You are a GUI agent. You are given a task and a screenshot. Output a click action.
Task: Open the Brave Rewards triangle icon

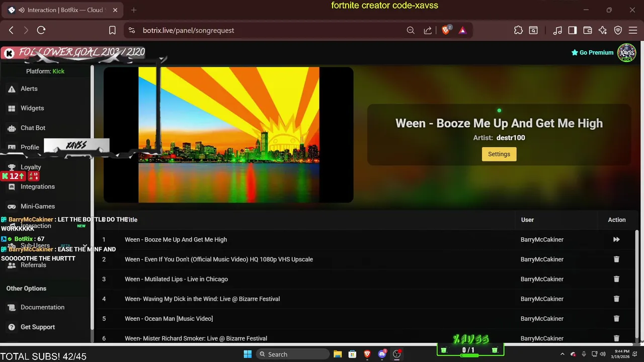click(x=462, y=30)
